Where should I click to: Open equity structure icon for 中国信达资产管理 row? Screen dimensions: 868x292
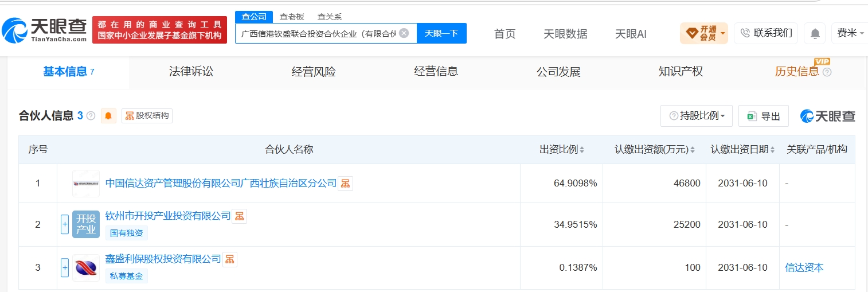click(345, 184)
